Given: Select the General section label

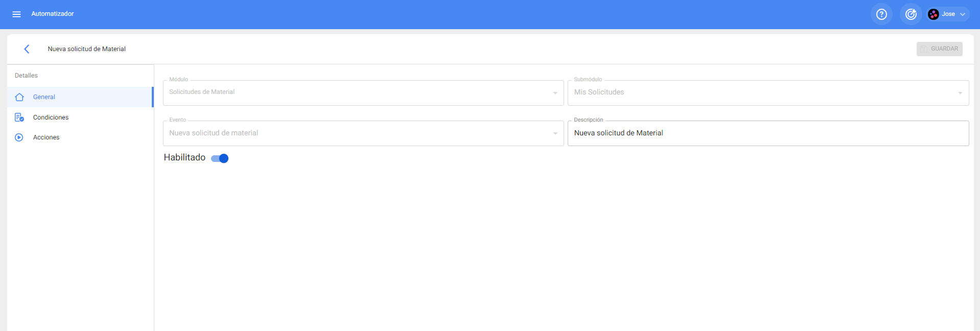Looking at the screenshot, I should pyautogui.click(x=44, y=97).
